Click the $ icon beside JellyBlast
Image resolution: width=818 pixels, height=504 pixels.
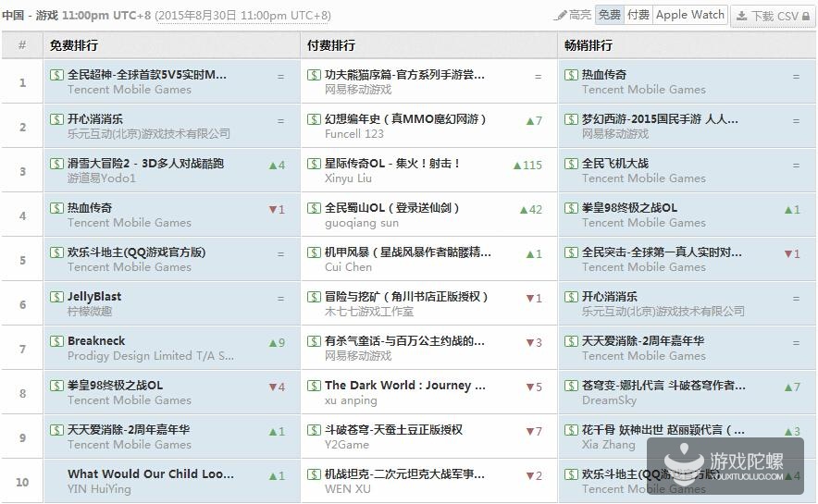[56, 297]
